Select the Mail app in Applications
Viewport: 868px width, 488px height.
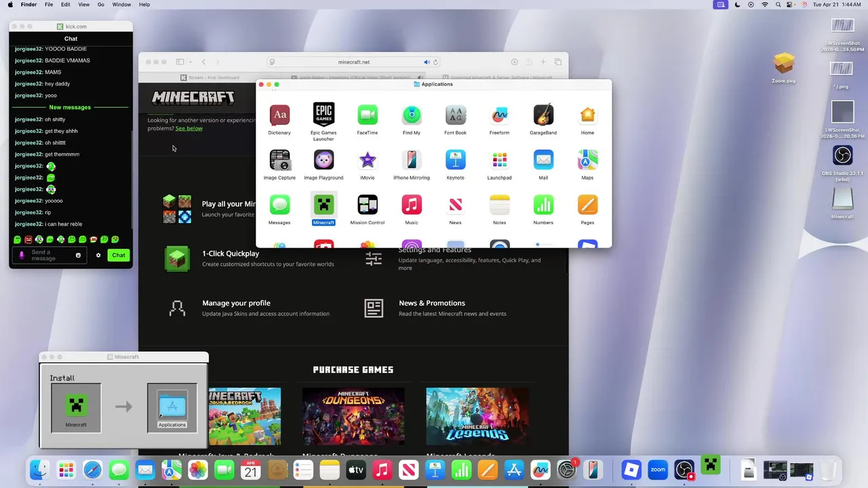click(x=543, y=160)
